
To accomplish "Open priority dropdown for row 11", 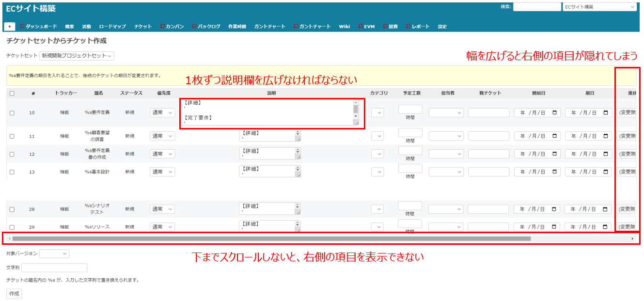I will tap(162, 136).
